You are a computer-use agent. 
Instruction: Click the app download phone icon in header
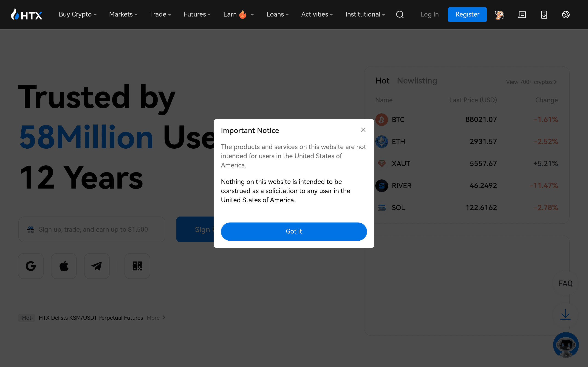544,14
